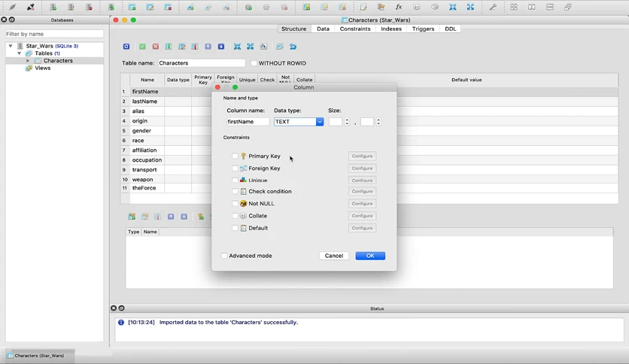This screenshot has height=364, width=629.
Task: Click the delete table icon in main toolbar
Action: 168,8
